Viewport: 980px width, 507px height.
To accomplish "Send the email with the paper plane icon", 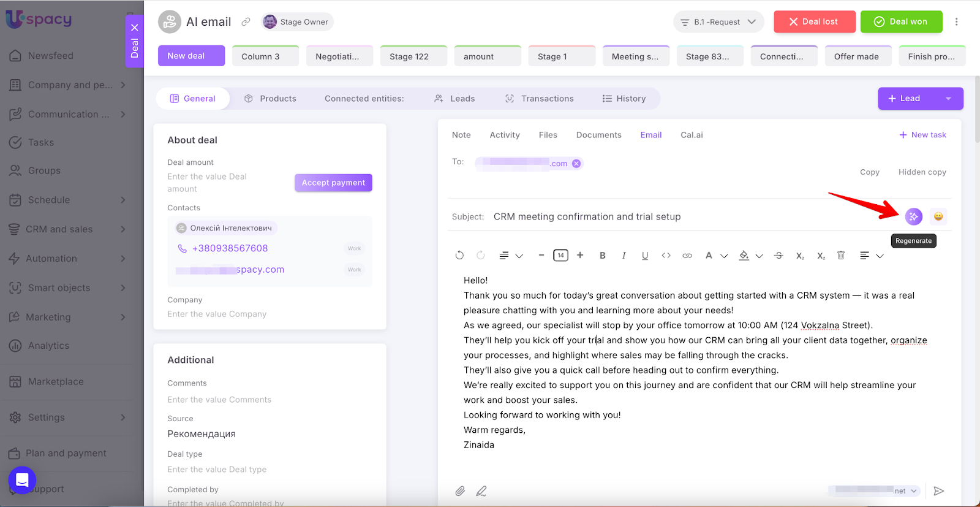I will 938,491.
